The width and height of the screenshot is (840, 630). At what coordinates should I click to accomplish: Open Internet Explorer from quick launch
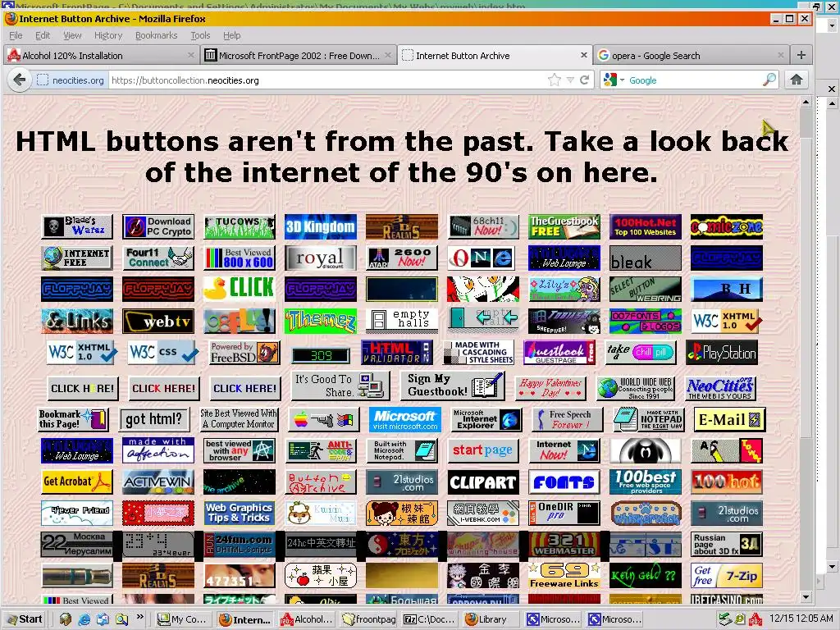point(84,619)
